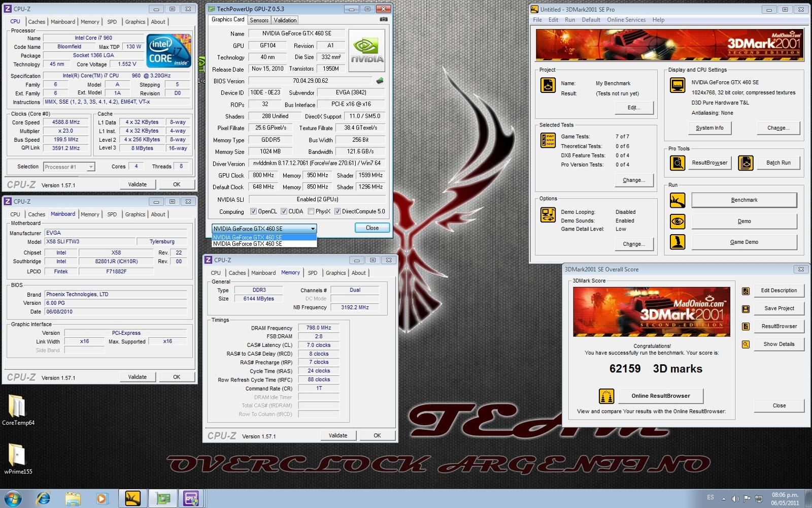
Task: Click the Online ResultBrowser button
Action: tap(661, 396)
